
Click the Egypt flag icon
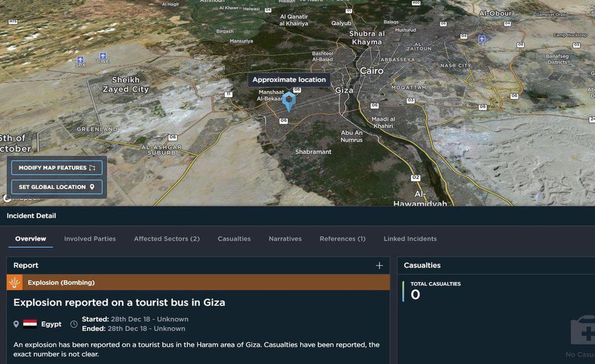pos(30,324)
